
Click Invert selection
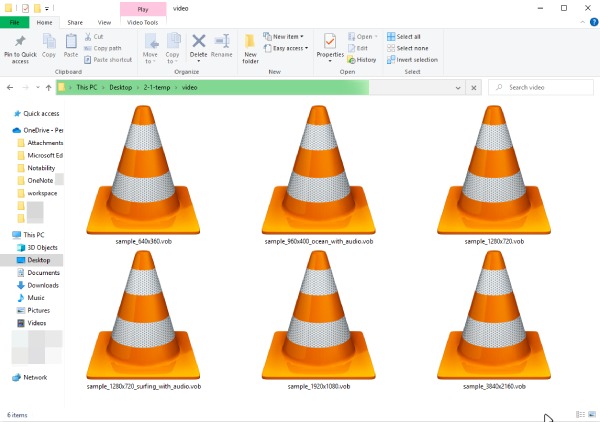412,60
